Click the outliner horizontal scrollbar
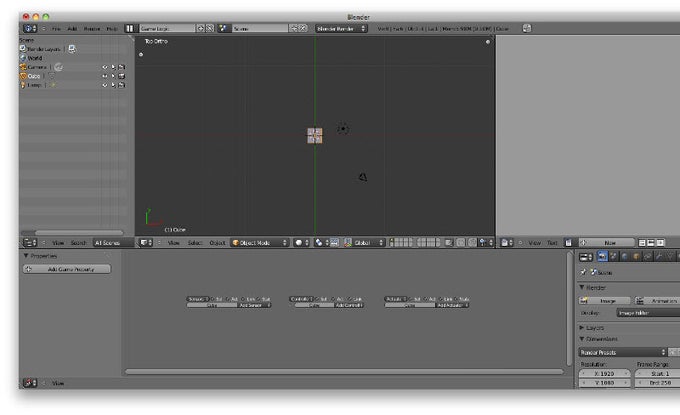This screenshot has width=680, height=415. tap(78, 232)
